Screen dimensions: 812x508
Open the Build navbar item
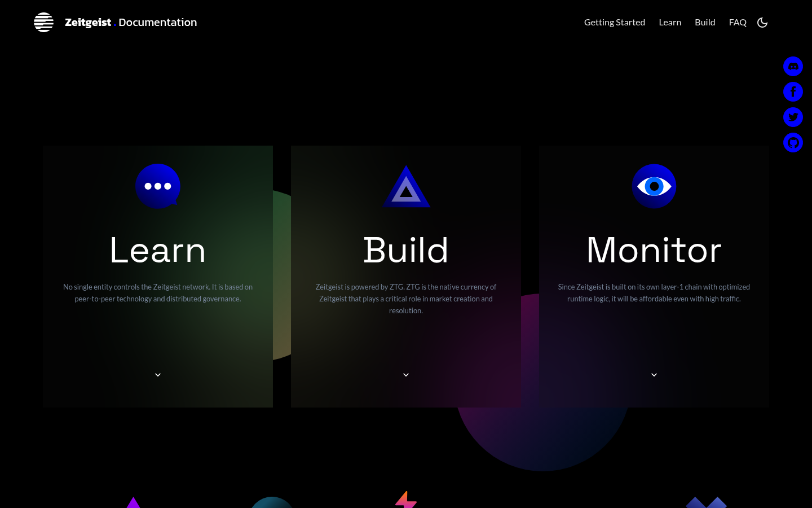[x=705, y=23]
